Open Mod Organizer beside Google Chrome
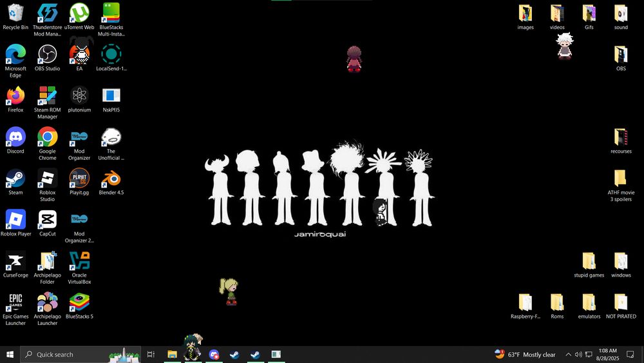Screen dimensions: 644x363 tap(79, 144)
